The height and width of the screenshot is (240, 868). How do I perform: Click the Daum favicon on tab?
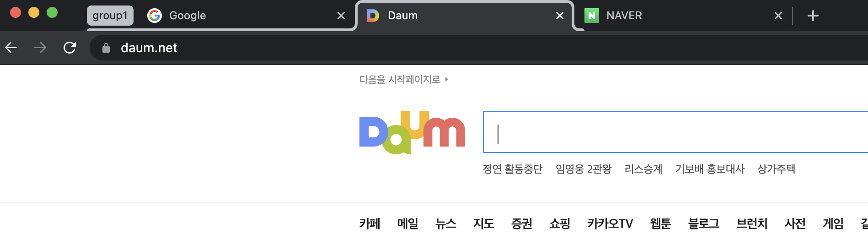coord(373,16)
